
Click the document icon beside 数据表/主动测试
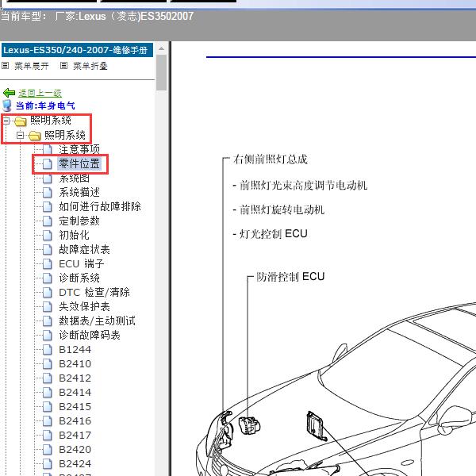[48, 321]
